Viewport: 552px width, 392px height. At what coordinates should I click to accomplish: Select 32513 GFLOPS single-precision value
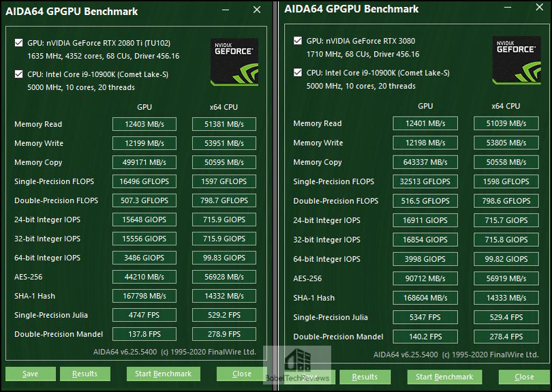425,181
